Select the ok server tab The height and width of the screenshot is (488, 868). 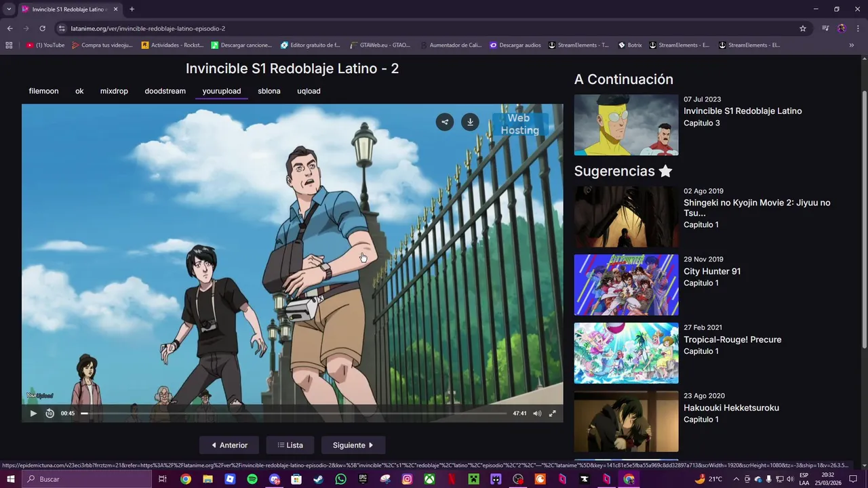(79, 91)
